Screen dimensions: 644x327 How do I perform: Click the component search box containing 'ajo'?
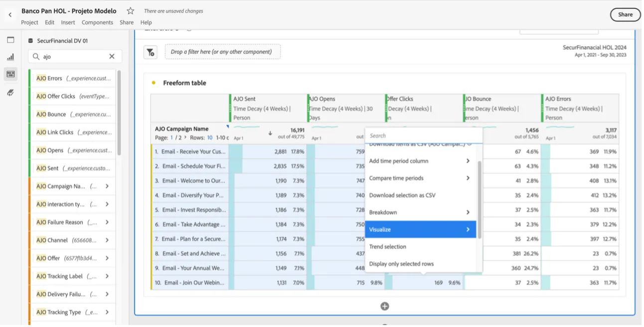(x=75, y=57)
